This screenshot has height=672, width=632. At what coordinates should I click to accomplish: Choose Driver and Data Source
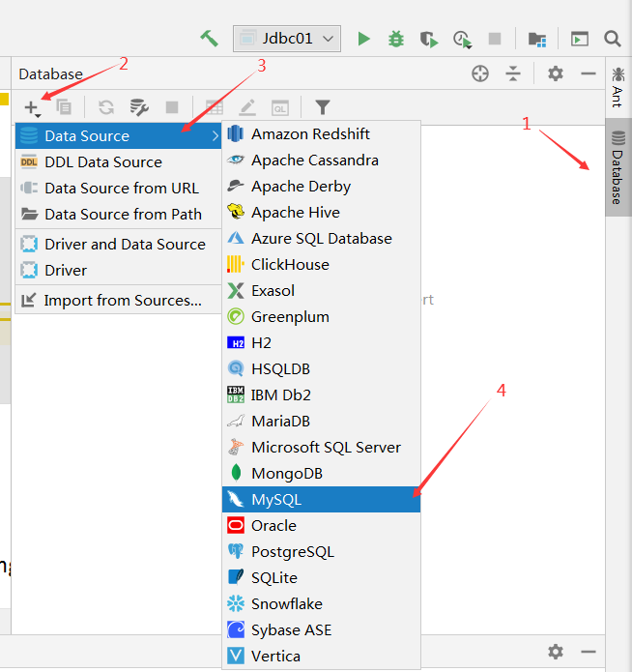tap(118, 245)
